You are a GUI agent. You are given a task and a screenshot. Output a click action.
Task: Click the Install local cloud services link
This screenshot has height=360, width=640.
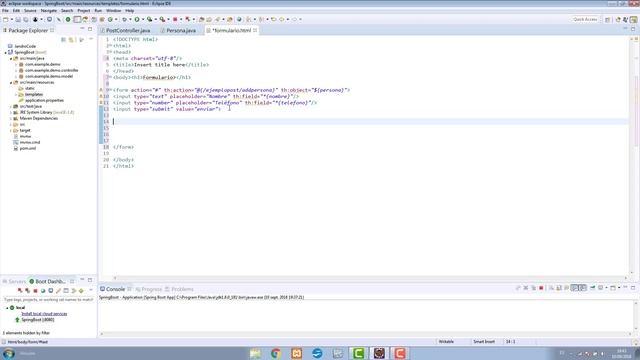[44, 314]
